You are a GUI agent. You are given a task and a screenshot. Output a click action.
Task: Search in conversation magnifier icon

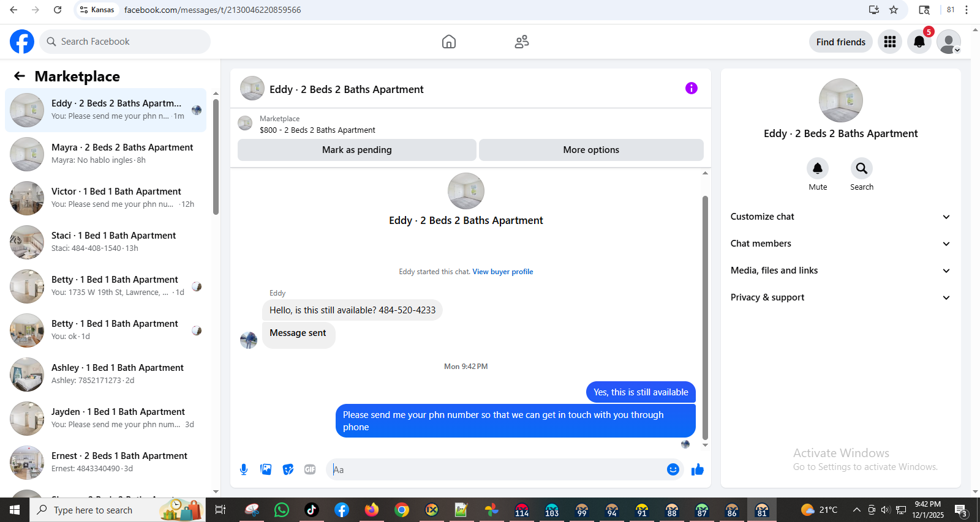[x=862, y=168]
